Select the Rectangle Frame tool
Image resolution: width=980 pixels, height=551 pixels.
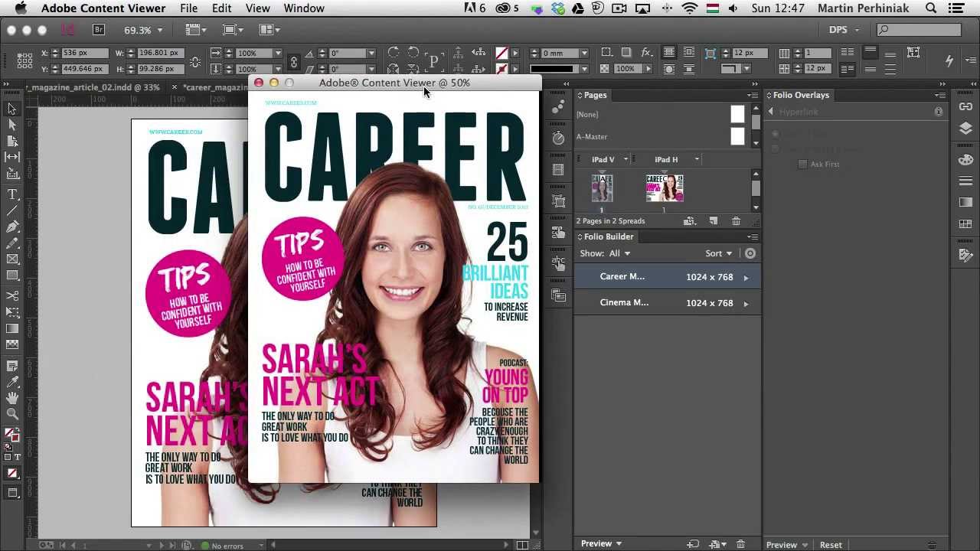12,259
